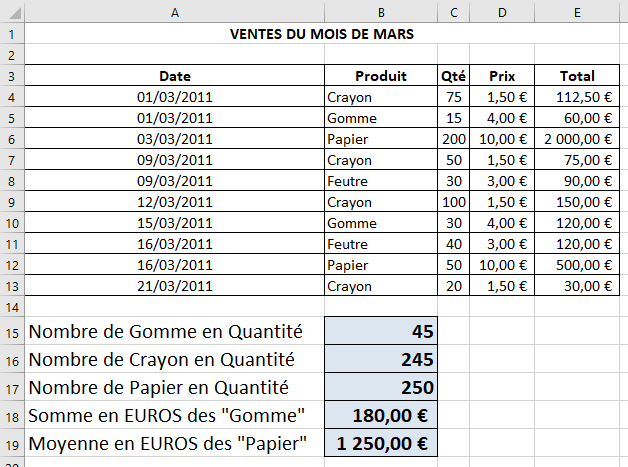Select the date cell 21/03/2011
628x467 pixels.
click(x=175, y=286)
